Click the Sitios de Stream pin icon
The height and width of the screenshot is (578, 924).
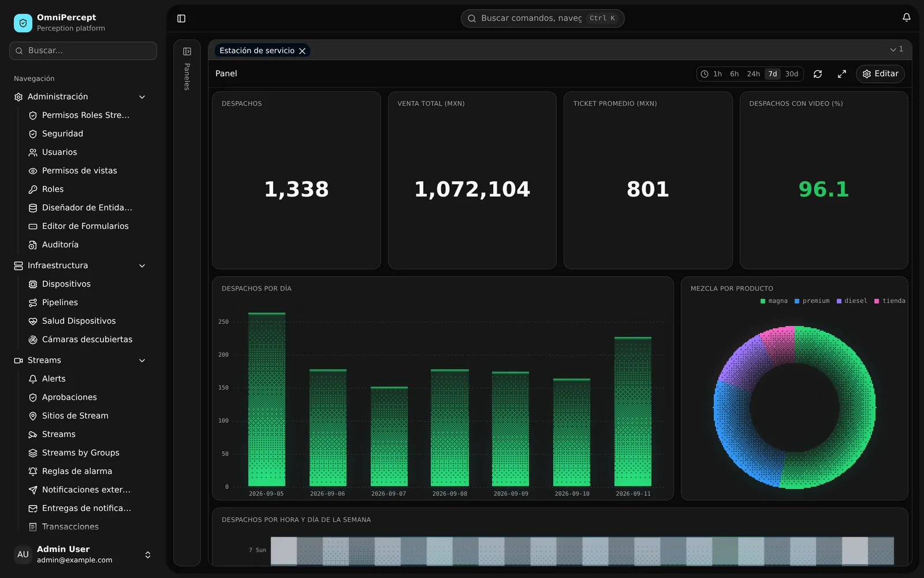click(33, 416)
